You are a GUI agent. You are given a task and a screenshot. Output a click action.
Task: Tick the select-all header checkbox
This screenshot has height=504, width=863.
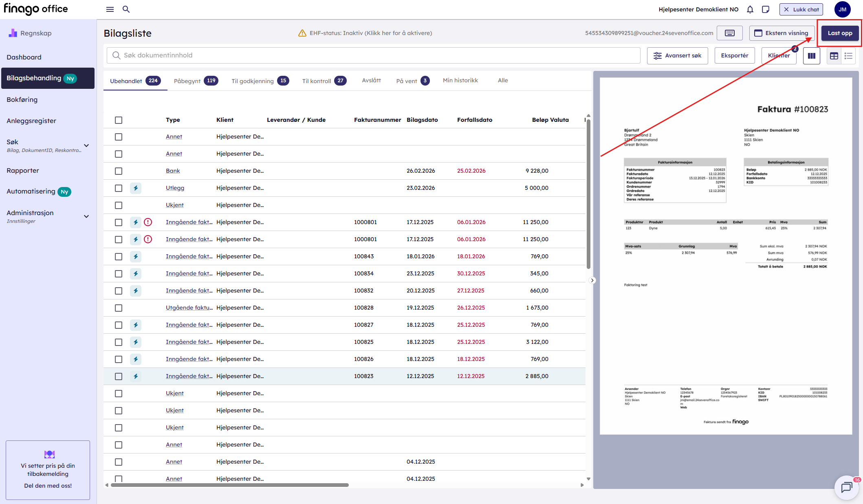119,120
